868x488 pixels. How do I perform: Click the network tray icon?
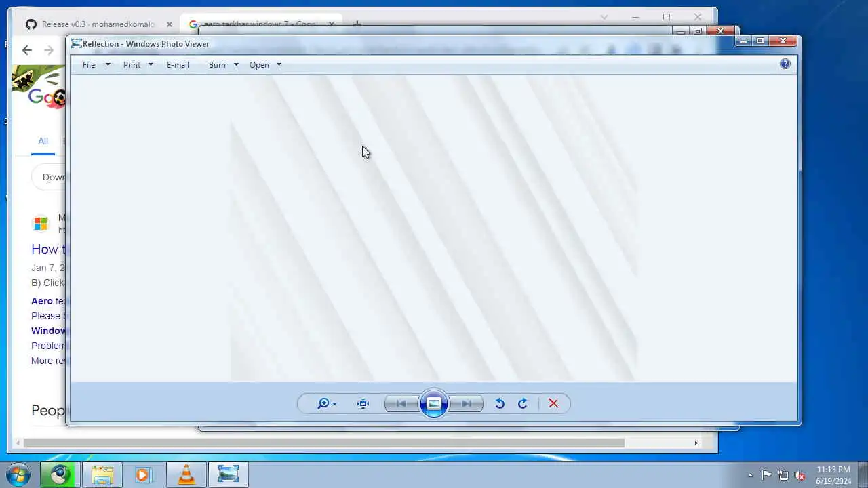[783, 475]
